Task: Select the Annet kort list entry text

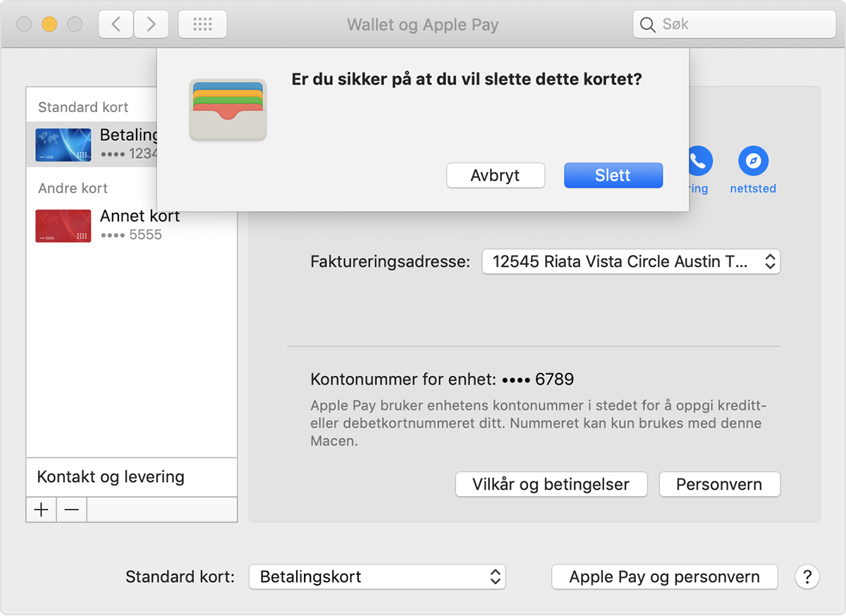Action: (140, 216)
